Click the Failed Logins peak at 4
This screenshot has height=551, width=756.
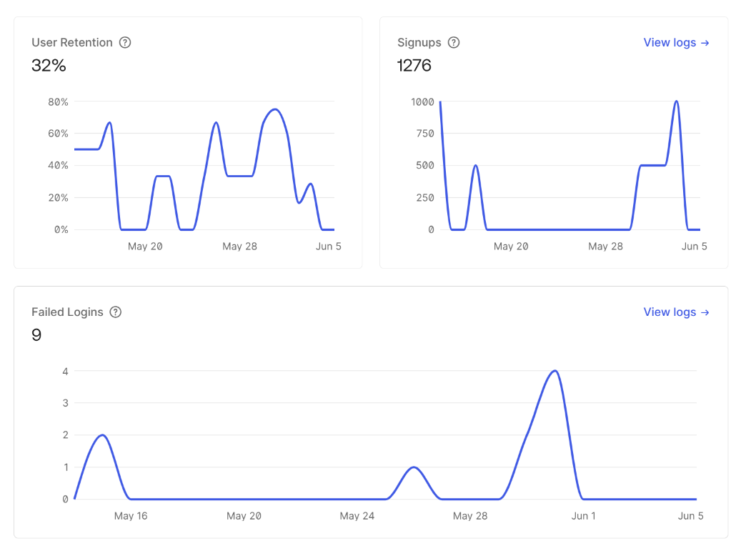[x=555, y=371]
